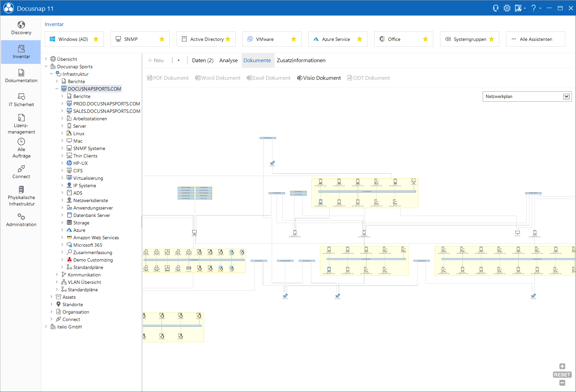Open Alle Assistenten list

point(535,39)
